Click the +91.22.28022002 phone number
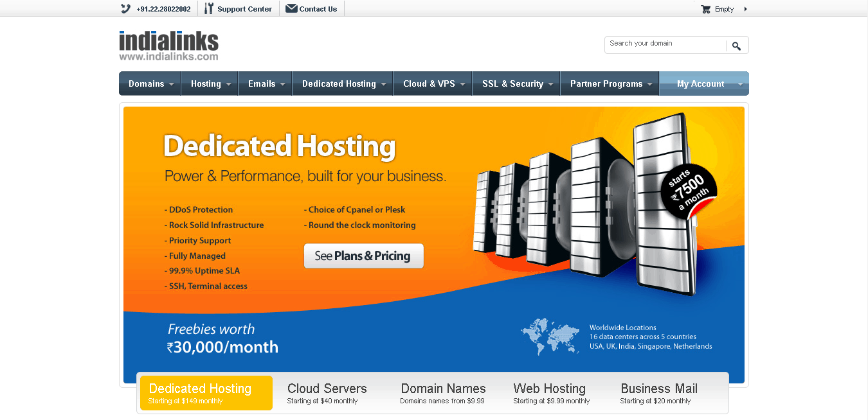 (163, 9)
